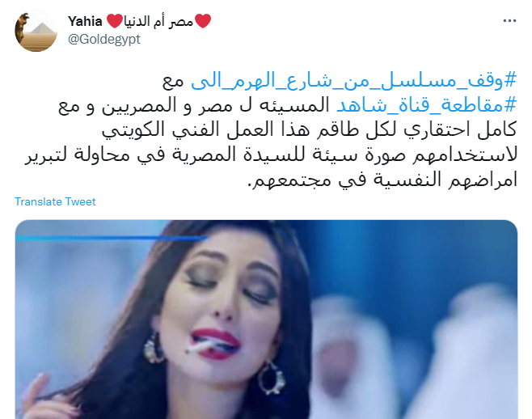Open Yahia's pyramid profile avatar
Viewport: 532px width, 419px height.
pyautogui.click(x=36, y=31)
